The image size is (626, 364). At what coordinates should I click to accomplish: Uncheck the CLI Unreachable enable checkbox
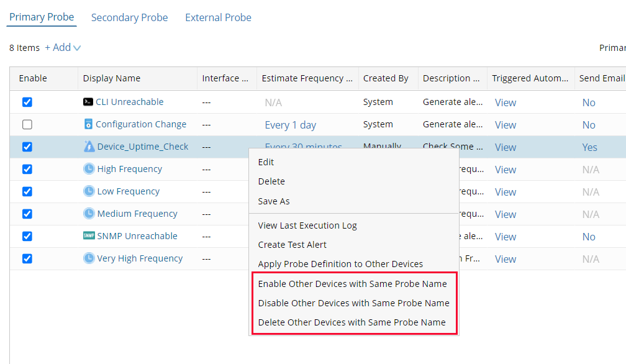click(27, 102)
